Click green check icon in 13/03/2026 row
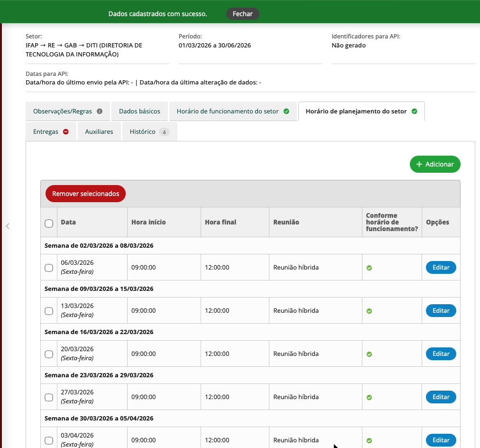The width and height of the screenshot is (480, 448). point(369,311)
